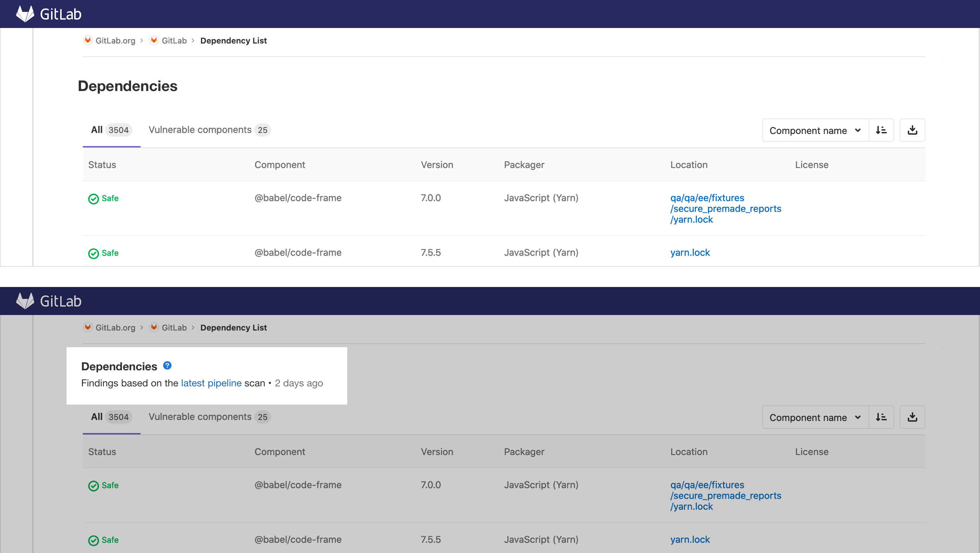Switch to Vulnerable components tab in the lower mockup
The width and height of the screenshot is (980, 553).
click(209, 417)
